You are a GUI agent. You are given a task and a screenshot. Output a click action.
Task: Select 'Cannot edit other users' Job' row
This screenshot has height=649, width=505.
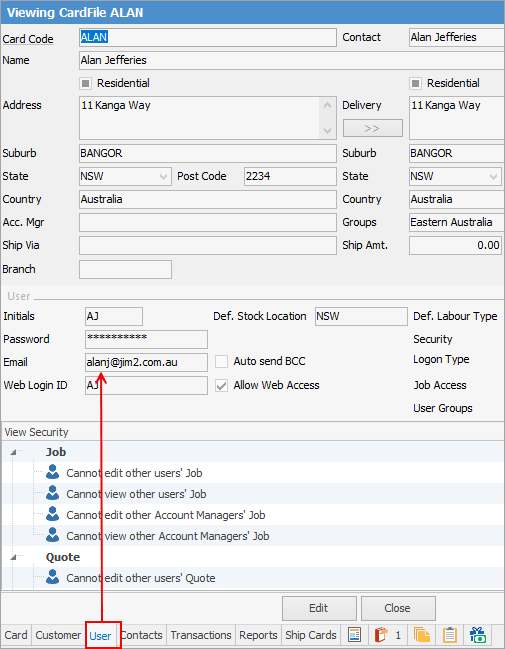click(x=253, y=473)
